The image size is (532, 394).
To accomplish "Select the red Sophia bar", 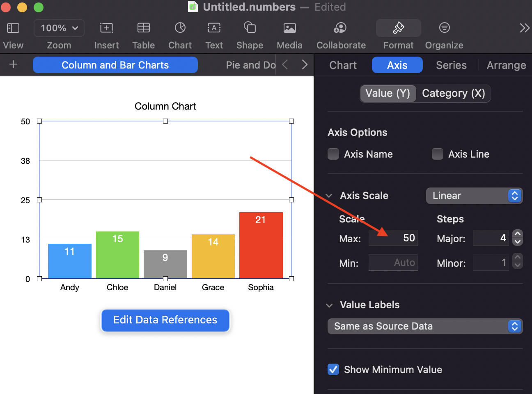I will (261, 245).
